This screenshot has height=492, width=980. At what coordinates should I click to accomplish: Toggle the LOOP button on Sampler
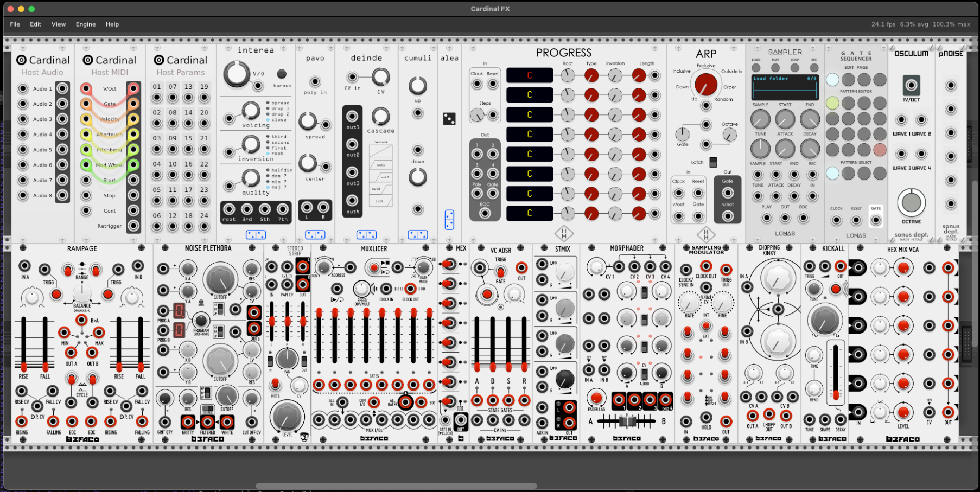795,68
